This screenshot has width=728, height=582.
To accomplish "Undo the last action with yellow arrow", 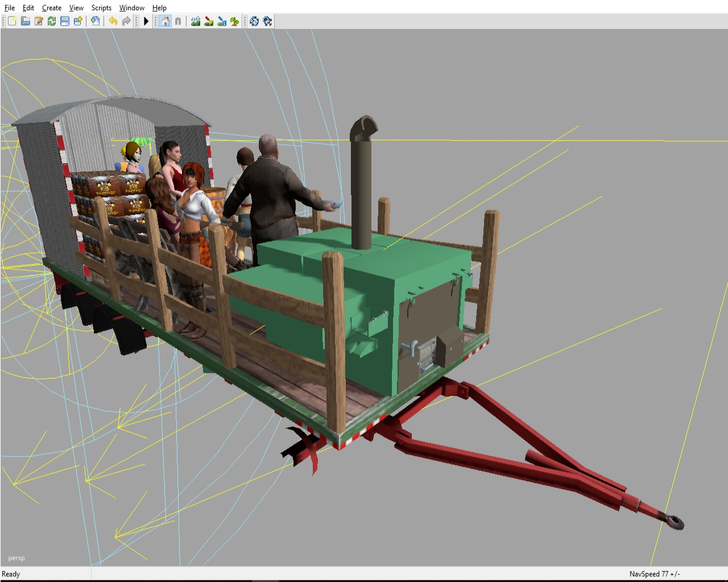I will point(113,21).
